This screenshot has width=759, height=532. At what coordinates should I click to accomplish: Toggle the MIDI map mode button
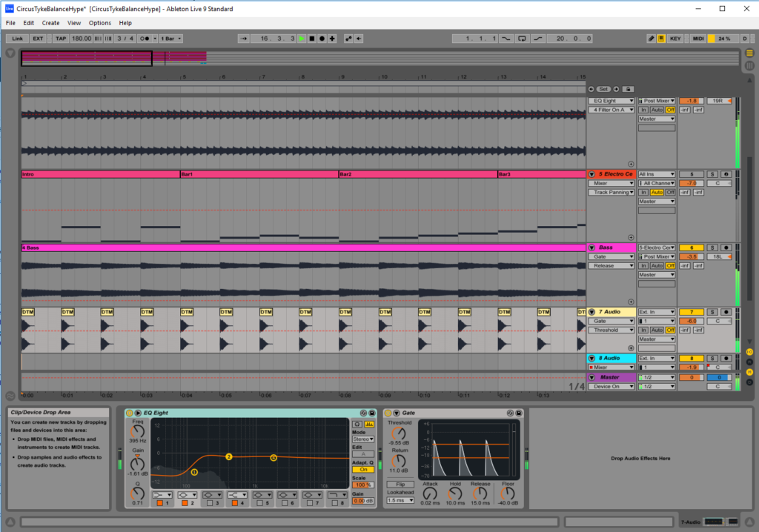698,39
